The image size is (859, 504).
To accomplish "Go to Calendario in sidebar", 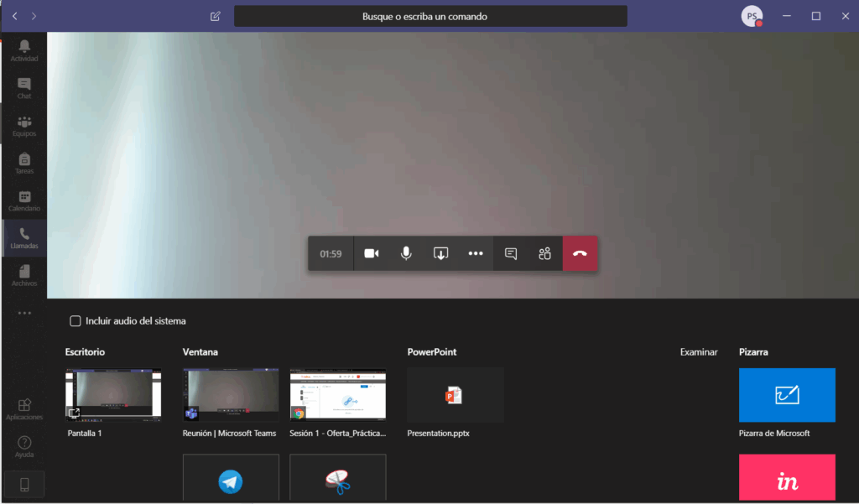I will point(24,201).
